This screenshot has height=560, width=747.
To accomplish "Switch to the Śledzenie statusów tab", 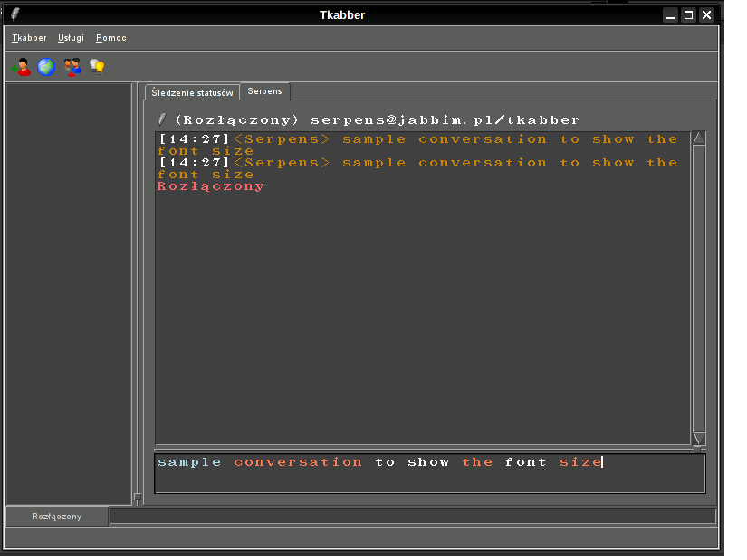I will click(192, 92).
